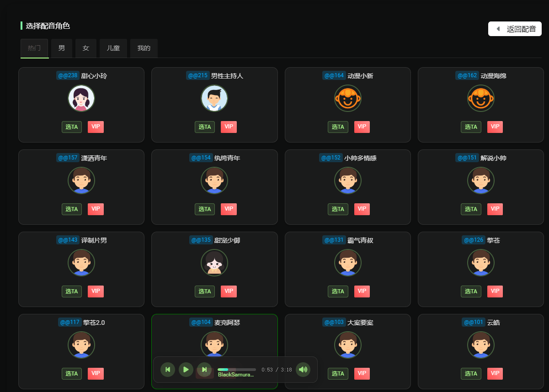This screenshot has width=549, height=392.
Task: Choose the 动漫小新 monkey avatar
Action: click(x=348, y=98)
